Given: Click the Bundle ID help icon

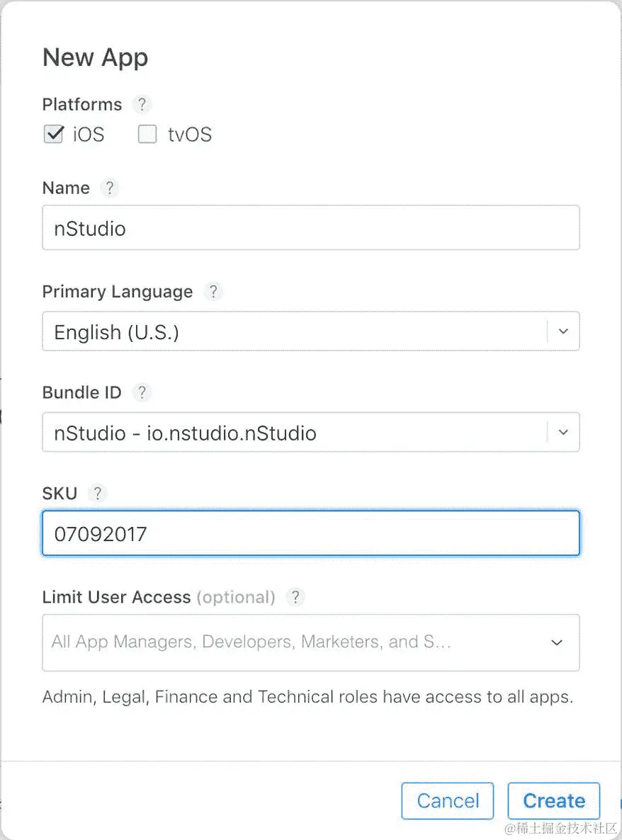Looking at the screenshot, I should pos(142,392).
